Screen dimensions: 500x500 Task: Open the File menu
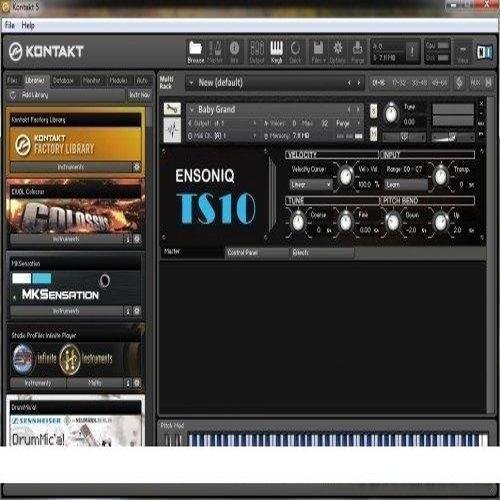10,25
